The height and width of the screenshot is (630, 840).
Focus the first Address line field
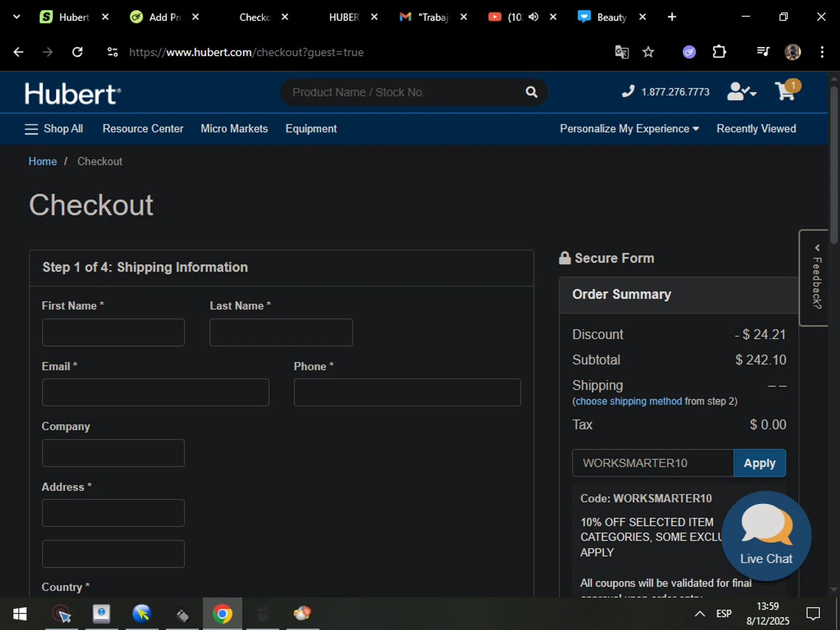click(113, 513)
